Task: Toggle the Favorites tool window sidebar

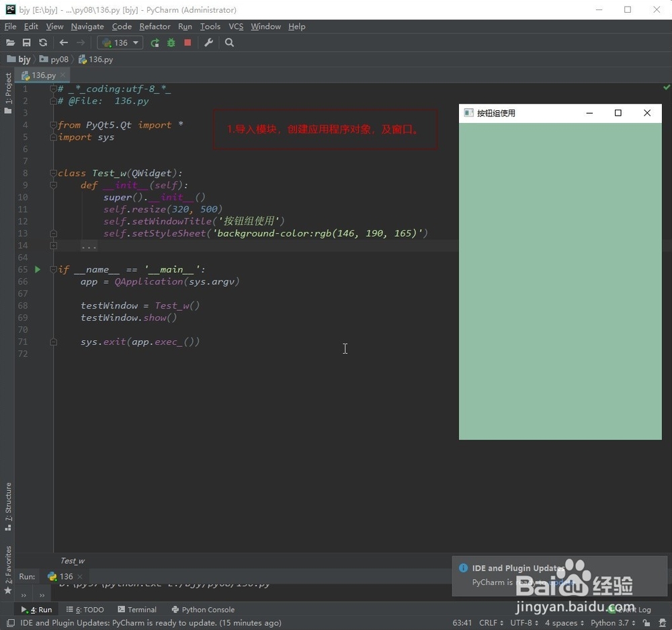Action: 7,570
